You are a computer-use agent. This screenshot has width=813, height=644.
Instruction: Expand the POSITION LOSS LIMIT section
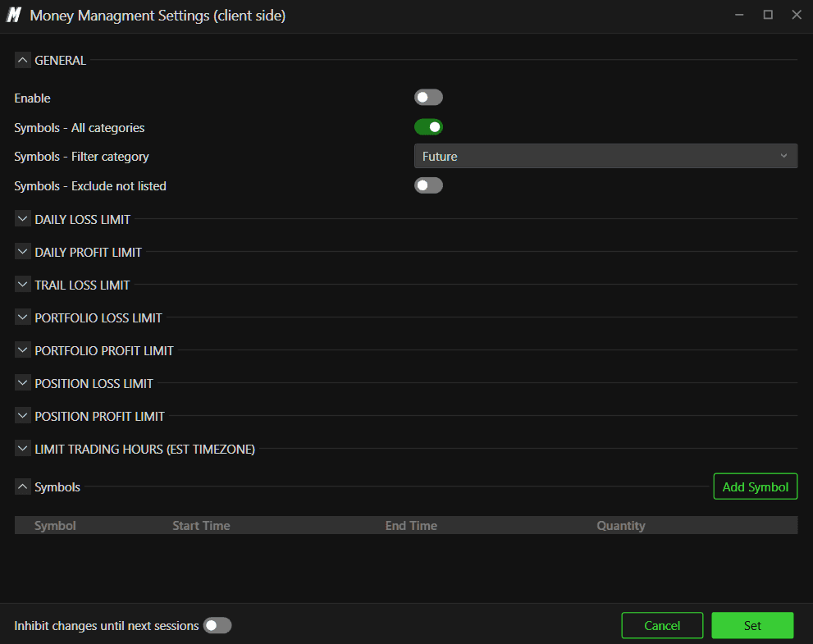click(x=22, y=383)
